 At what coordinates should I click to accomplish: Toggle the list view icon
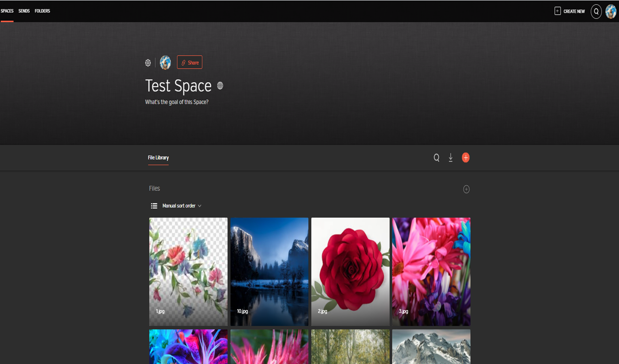[x=154, y=206]
